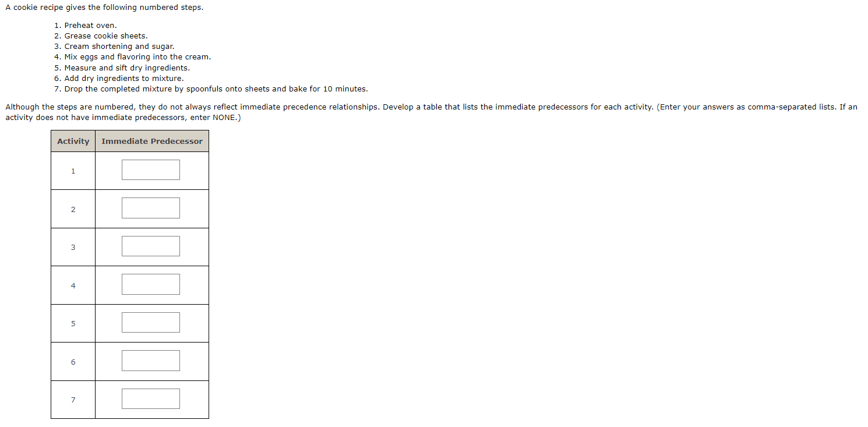Viewport: 868px width, 427px height.
Task: Click the activity 7 predecessor input field
Action: [151, 398]
